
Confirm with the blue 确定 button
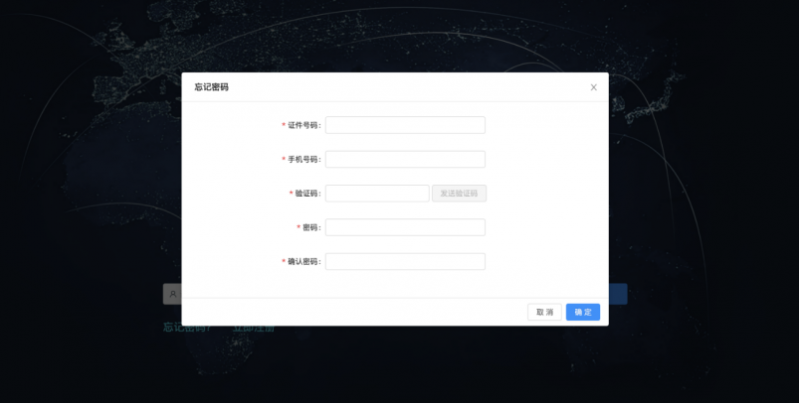pyautogui.click(x=583, y=312)
